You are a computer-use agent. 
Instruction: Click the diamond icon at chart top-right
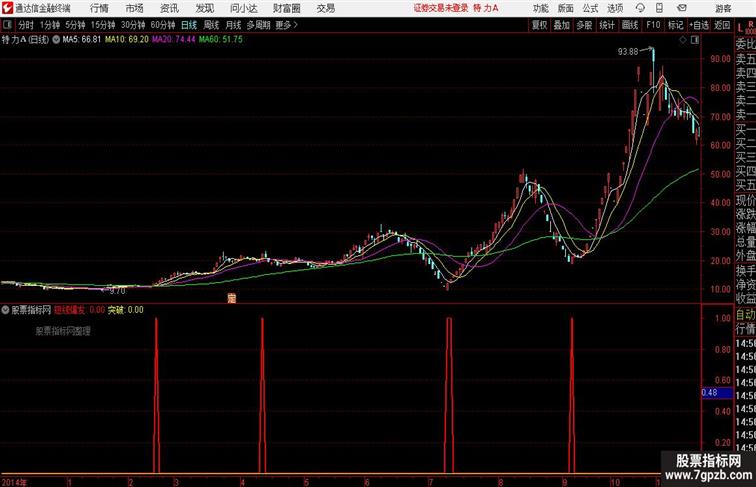(x=683, y=40)
